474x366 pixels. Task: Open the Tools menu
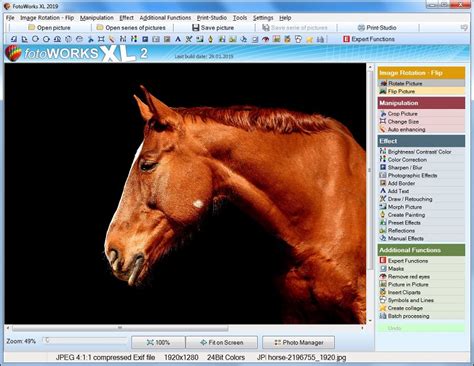coord(240,18)
